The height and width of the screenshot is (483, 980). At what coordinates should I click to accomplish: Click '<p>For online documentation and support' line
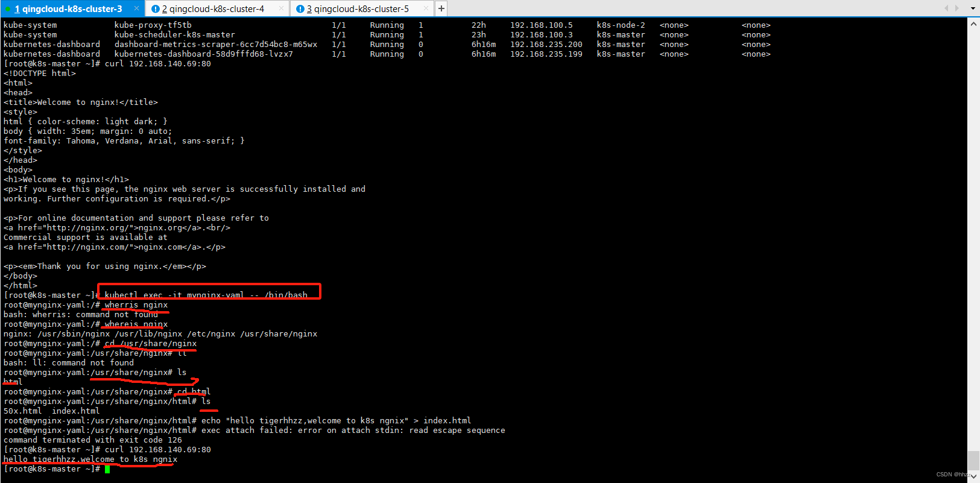pos(136,218)
